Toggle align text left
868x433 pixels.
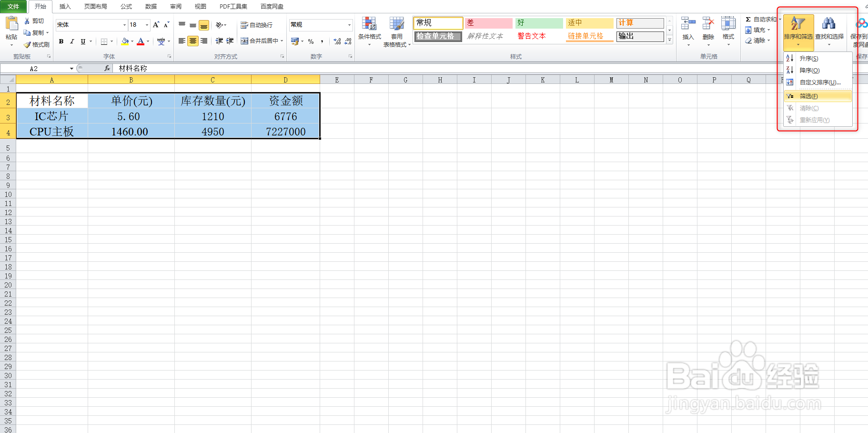click(182, 41)
